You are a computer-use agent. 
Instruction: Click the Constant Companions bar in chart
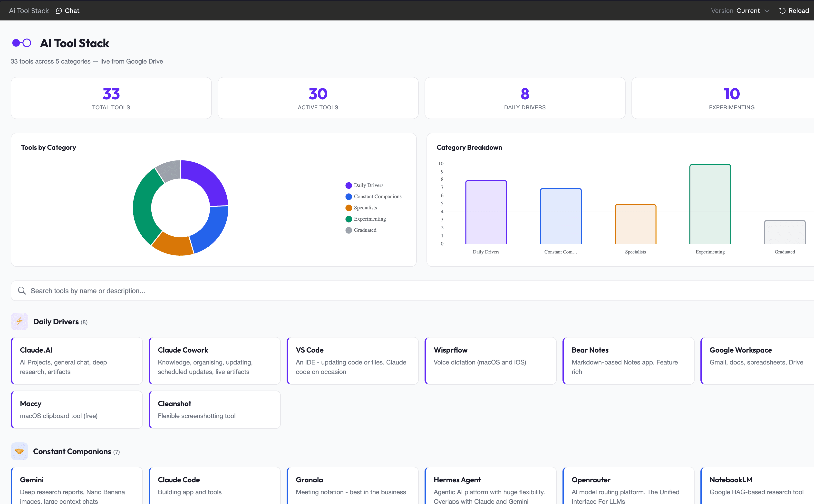click(561, 216)
